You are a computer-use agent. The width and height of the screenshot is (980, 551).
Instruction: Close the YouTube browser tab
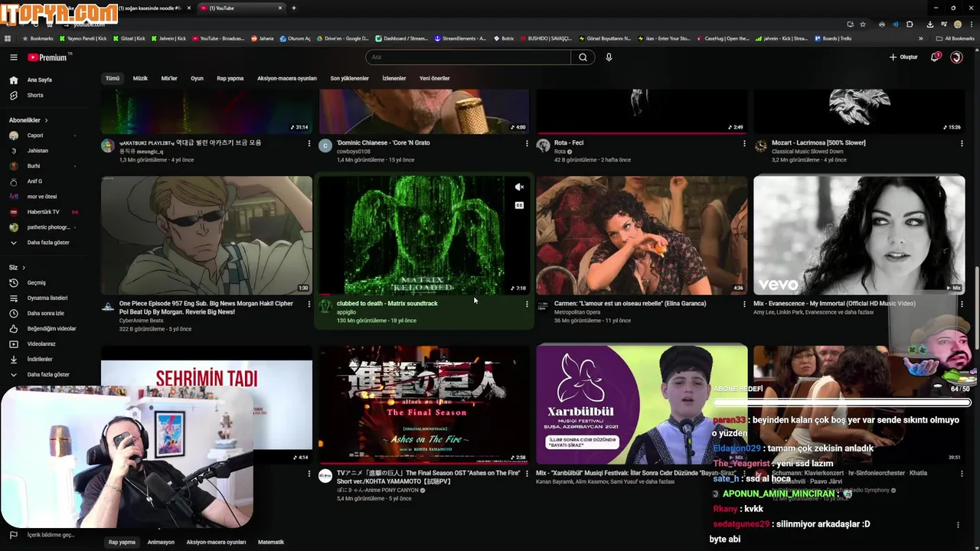(280, 8)
